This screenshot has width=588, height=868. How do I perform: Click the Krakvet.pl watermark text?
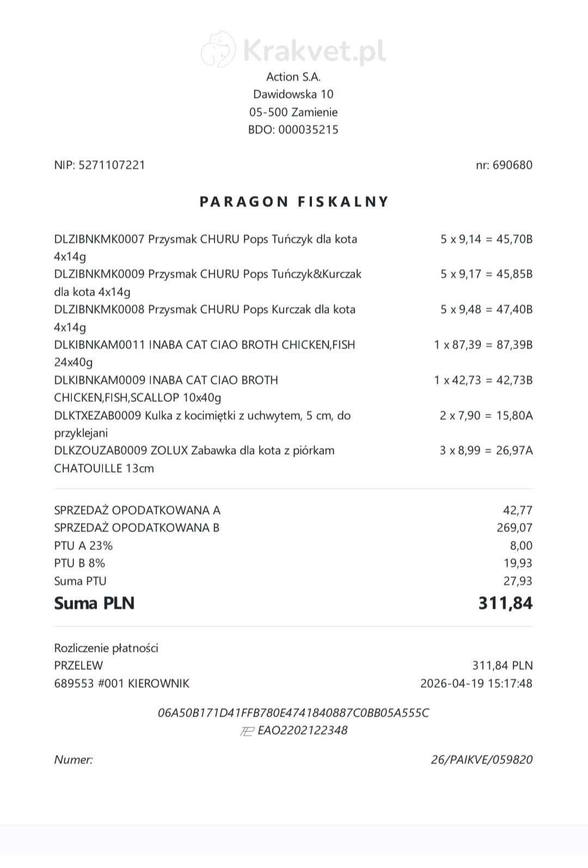pyautogui.click(x=314, y=50)
